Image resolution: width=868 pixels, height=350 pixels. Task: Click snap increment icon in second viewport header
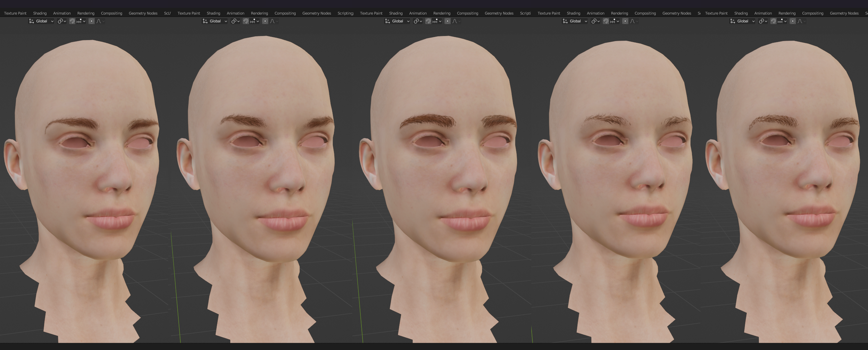[x=253, y=21]
